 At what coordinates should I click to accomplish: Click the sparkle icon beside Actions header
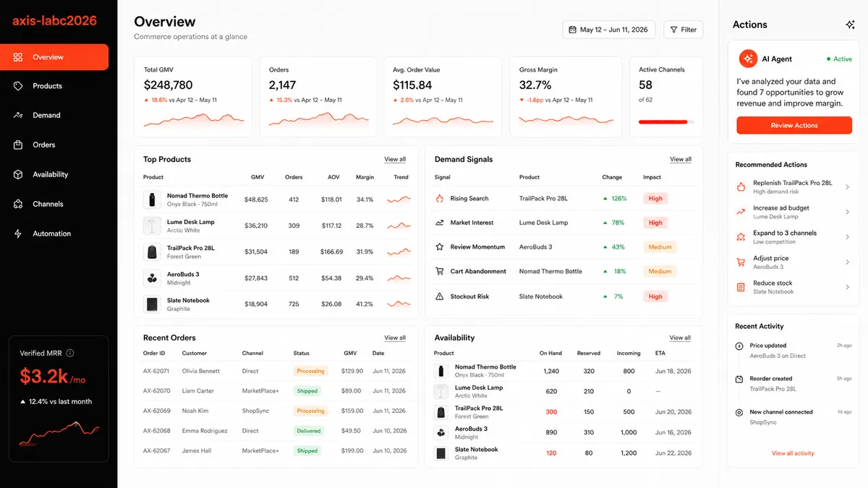click(x=850, y=25)
